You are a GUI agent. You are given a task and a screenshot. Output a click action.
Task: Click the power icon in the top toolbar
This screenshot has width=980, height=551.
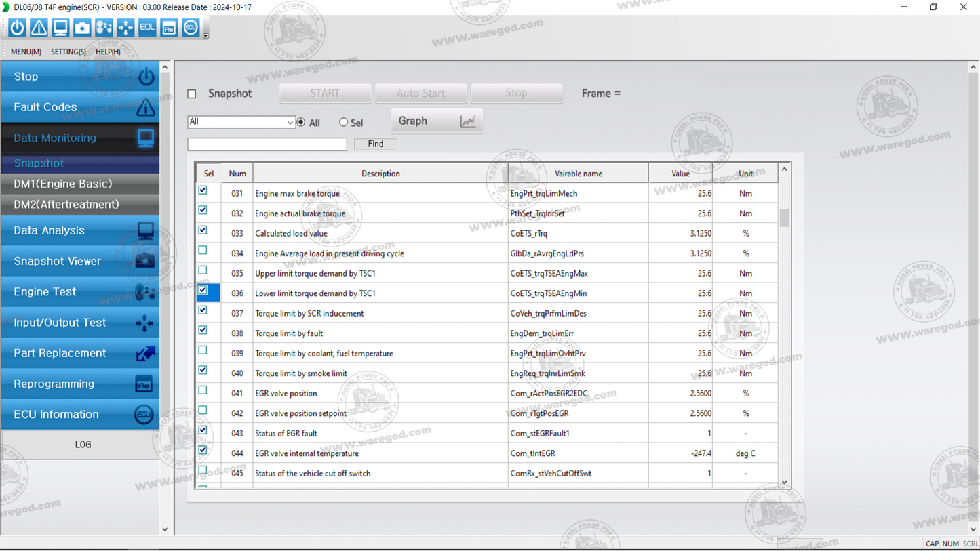pyautogui.click(x=17, y=28)
